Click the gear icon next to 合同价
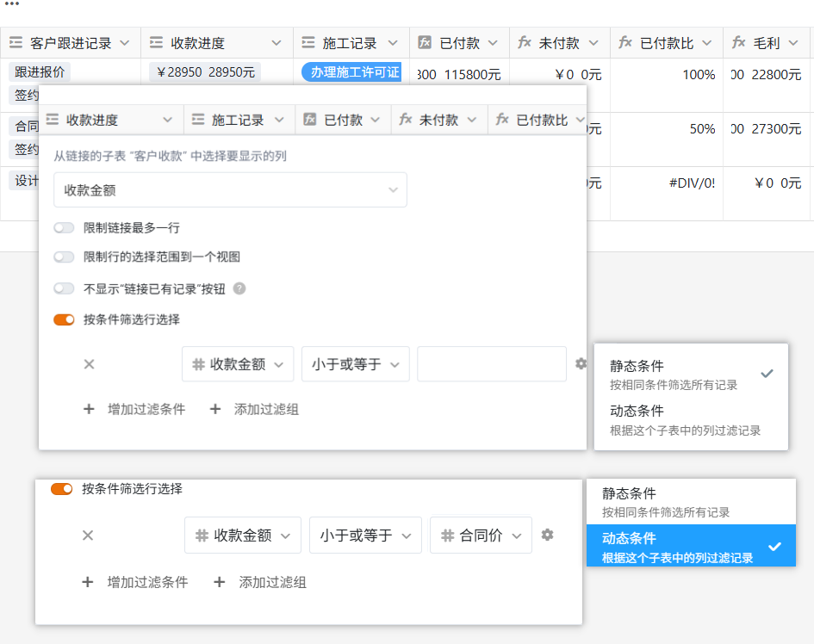Screen dimensions: 814x644 point(547,535)
